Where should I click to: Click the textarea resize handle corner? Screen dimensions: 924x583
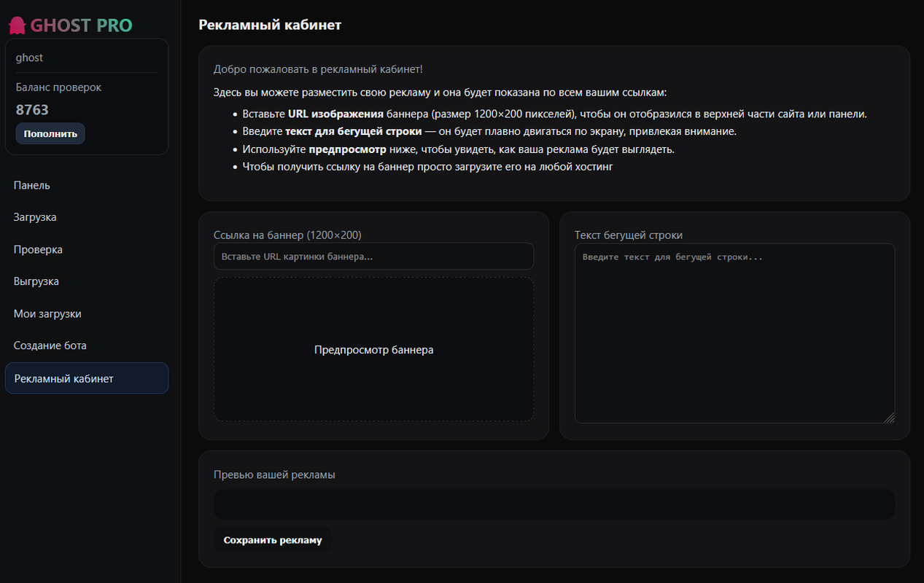(x=889, y=418)
